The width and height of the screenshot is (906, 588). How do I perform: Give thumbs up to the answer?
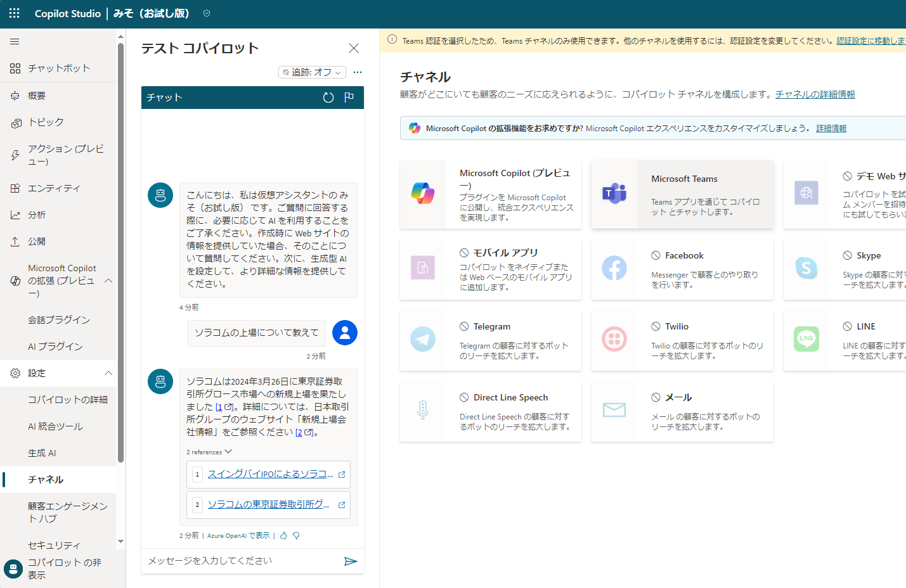tap(283, 535)
